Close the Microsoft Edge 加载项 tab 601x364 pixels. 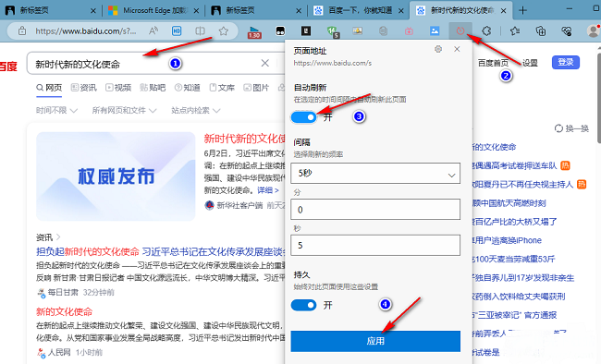point(196,11)
